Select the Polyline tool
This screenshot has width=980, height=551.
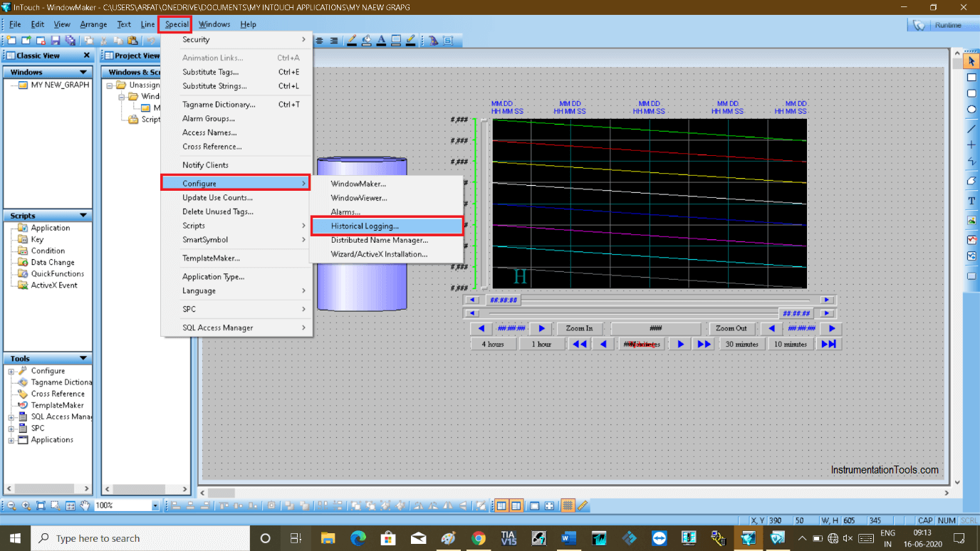[971, 162]
